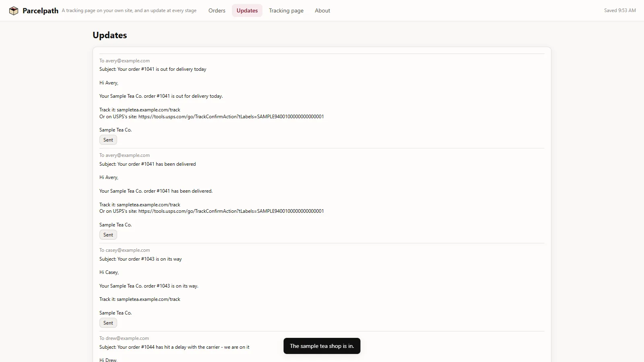This screenshot has height=362, width=644.
Task: Select the Updates tab
Action: [x=247, y=10]
